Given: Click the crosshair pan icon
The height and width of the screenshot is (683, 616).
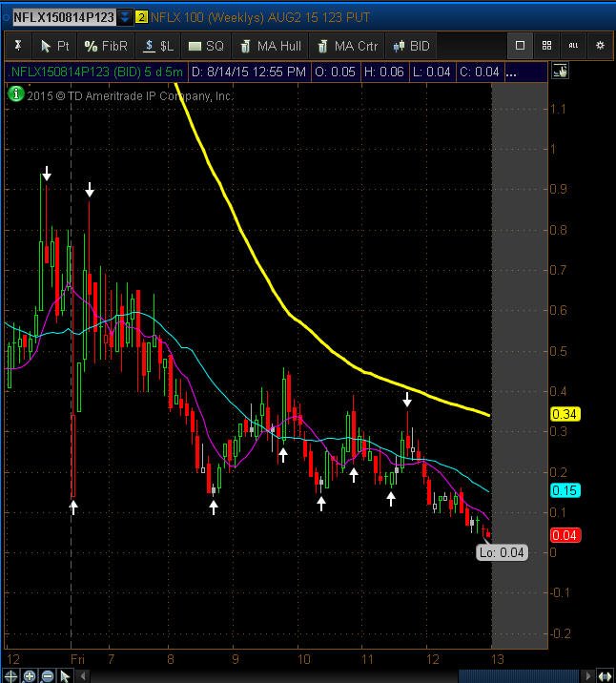Looking at the screenshot, I should 10,676.
